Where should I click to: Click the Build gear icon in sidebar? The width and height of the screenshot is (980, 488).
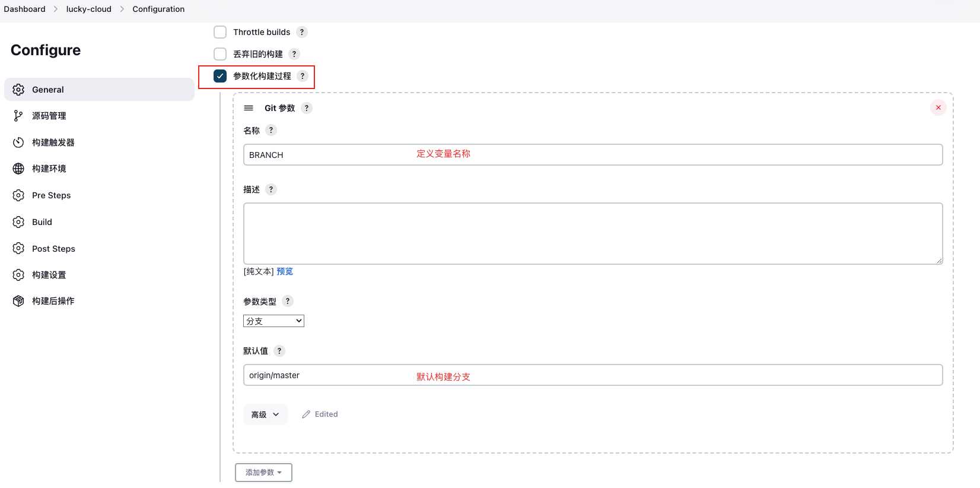pos(18,222)
